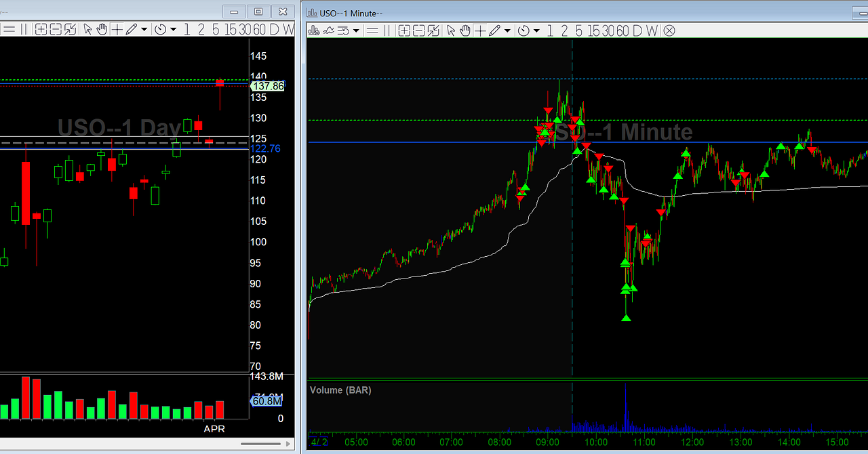Expand clock interval dropdown in 1 Minute toolbar
The width and height of the screenshot is (868, 454).
coord(536,30)
